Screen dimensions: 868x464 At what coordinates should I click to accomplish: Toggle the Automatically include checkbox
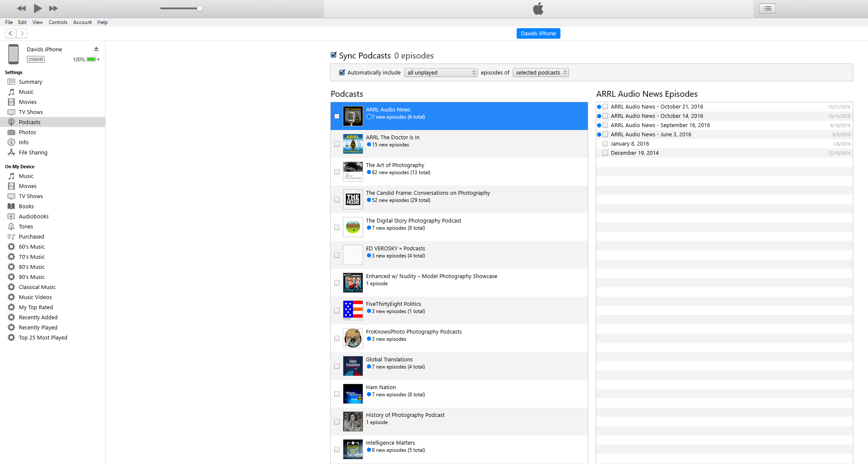tap(342, 72)
